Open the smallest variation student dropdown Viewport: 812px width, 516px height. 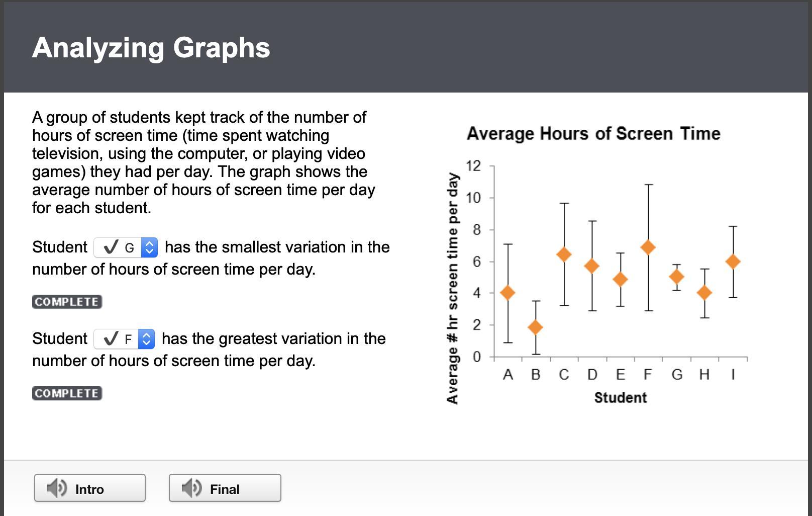126,247
